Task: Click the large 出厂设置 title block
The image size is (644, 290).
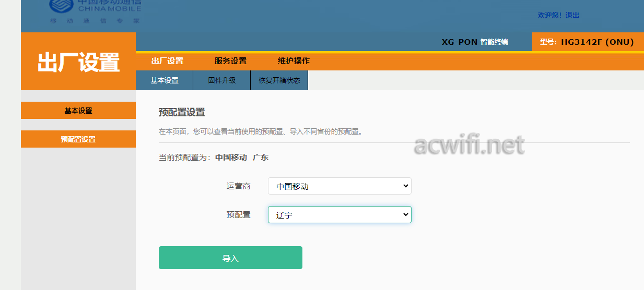Action: (78, 62)
